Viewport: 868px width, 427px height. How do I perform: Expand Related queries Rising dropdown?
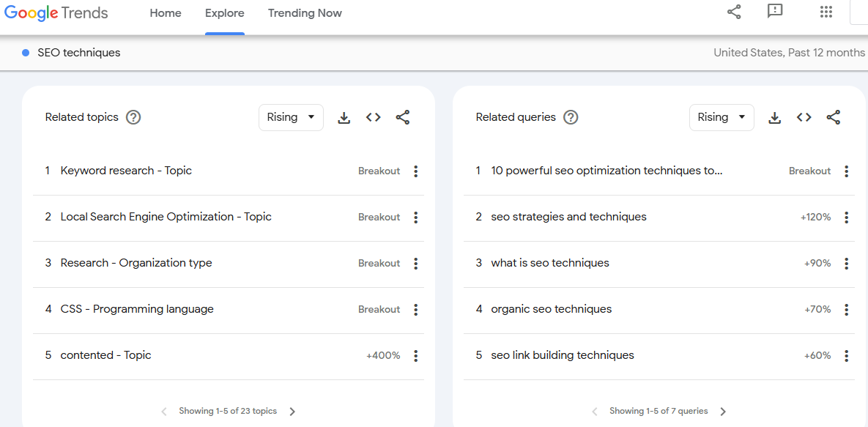pos(722,117)
